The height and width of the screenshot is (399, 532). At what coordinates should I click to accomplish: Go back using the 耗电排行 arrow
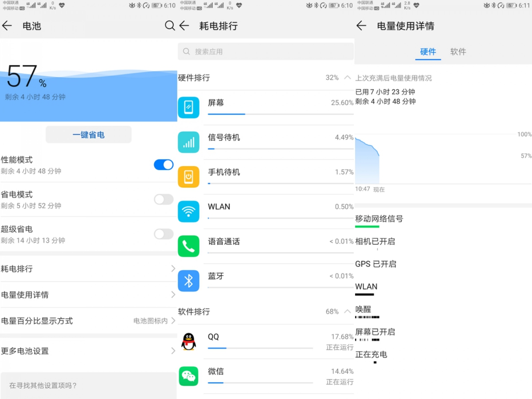pyautogui.click(x=185, y=26)
